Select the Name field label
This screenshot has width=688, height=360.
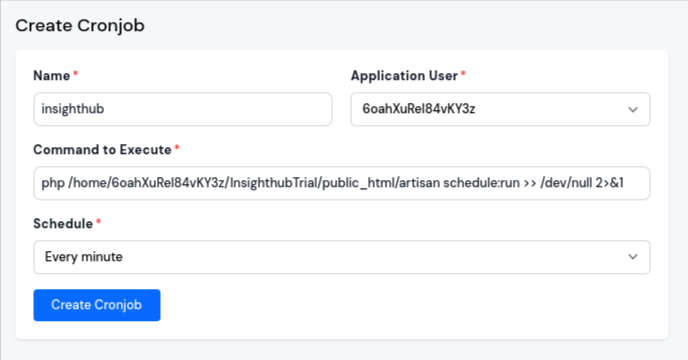pos(52,76)
